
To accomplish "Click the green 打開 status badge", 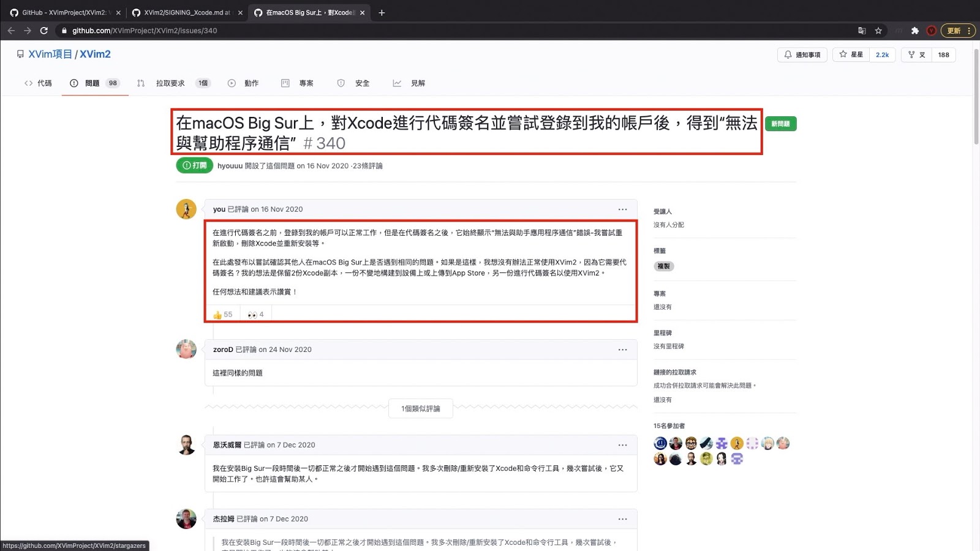I will tap(195, 165).
